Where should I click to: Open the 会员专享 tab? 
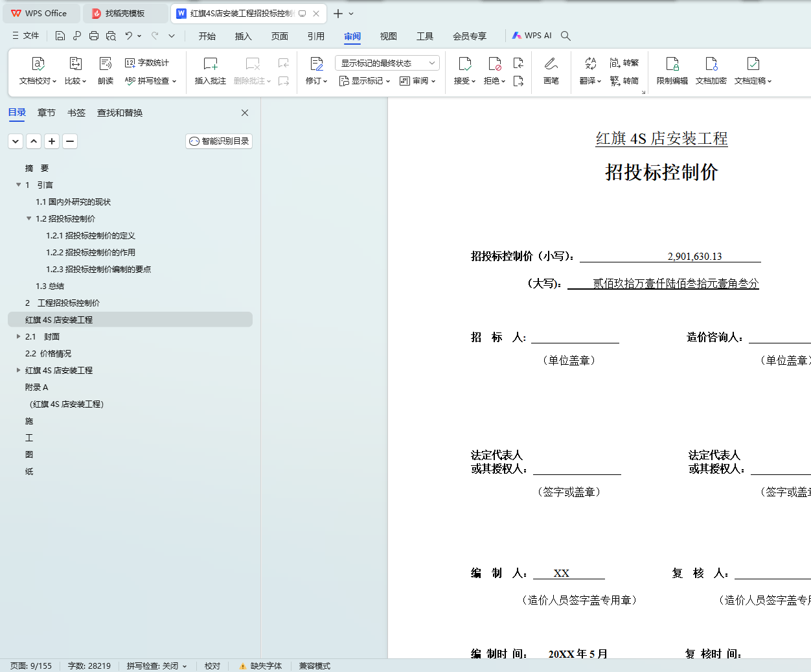[x=470, y=36]
